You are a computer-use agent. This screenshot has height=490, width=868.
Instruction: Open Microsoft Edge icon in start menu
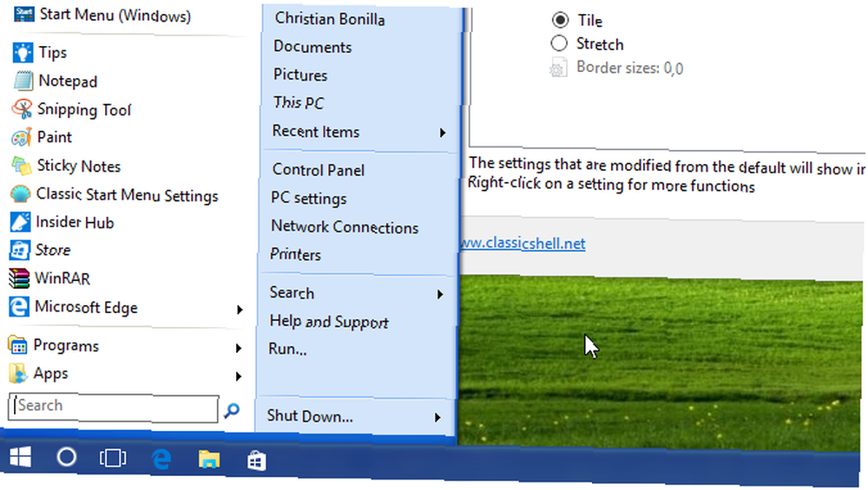tap(19, 307)
